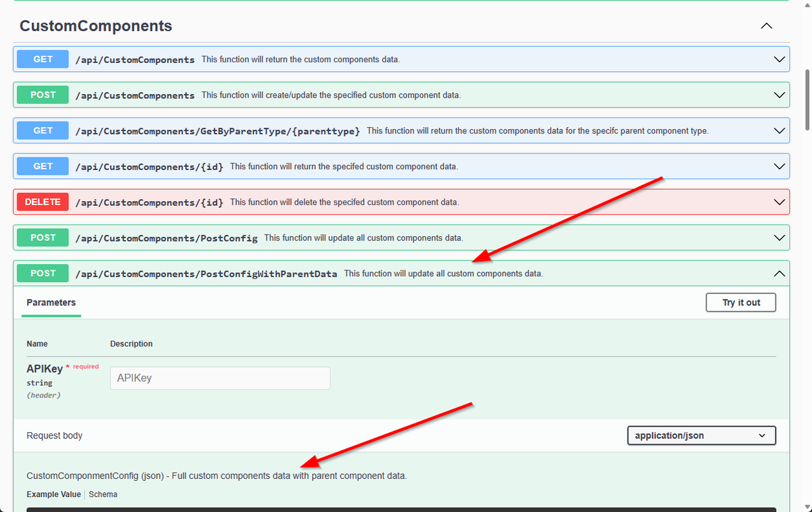Viewport: 812px width, 512px height.
Task: Click the Try it out button
Action: click(741, 302)
